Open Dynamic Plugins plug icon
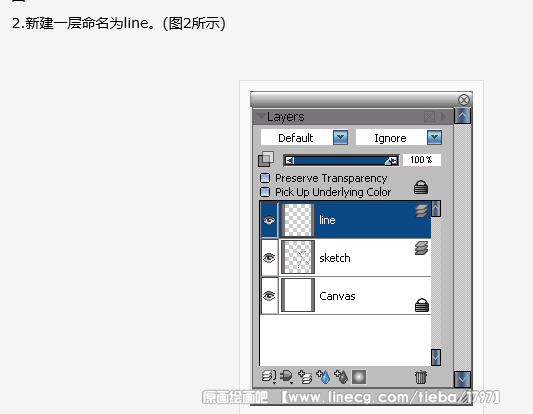This screenshot has width=533, height=414. point(287,377)
